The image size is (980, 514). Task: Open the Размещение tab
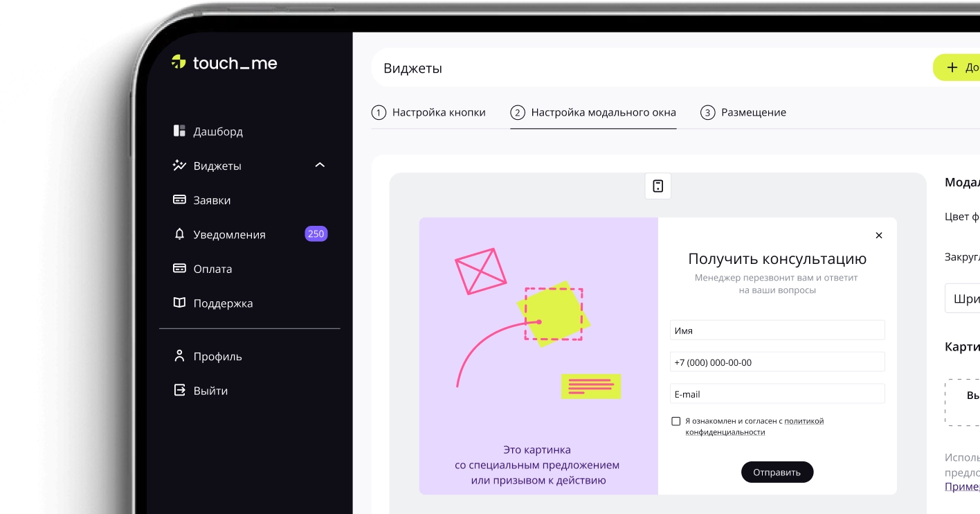(x=743, y=112)
